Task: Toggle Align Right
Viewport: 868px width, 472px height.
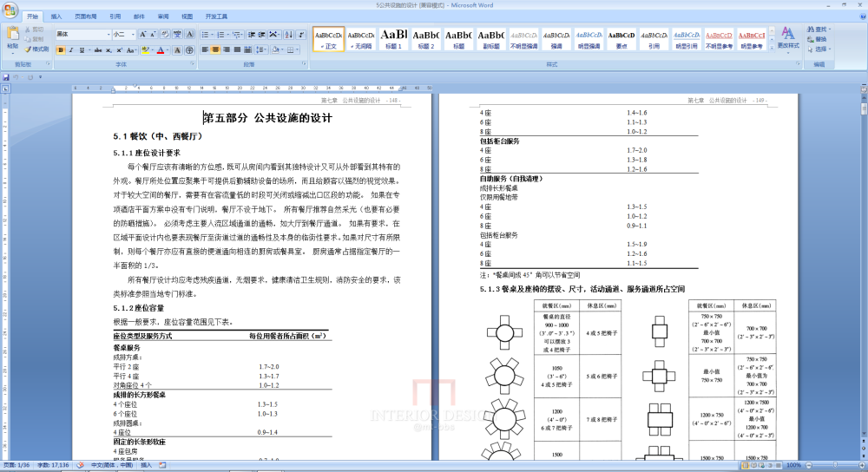Action: coord(226,49)
